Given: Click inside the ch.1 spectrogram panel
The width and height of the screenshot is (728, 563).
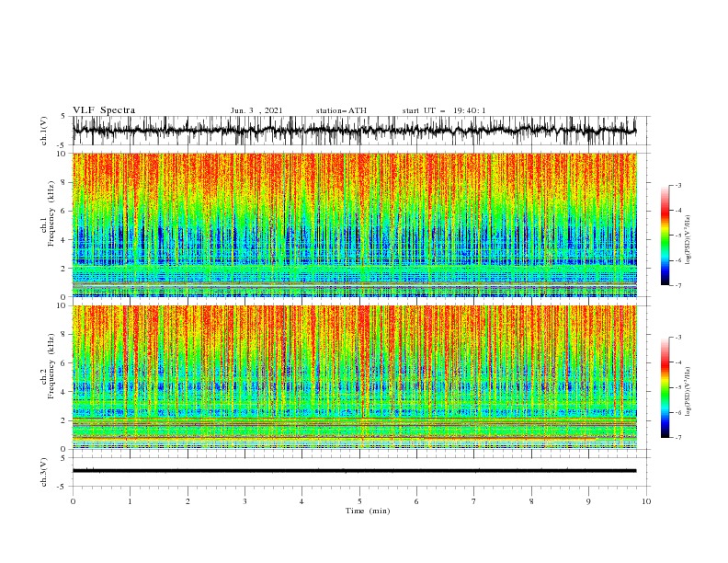Looking at the screenshot, I should point(354,224).
